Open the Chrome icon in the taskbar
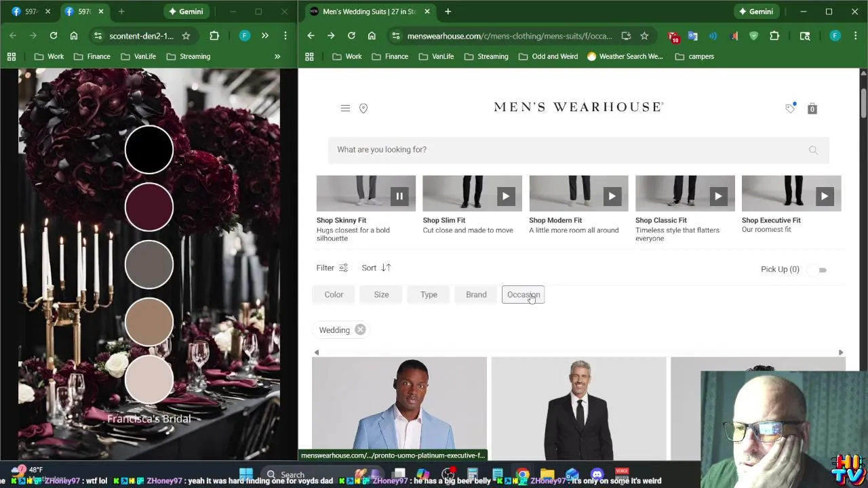Screen dimensions: 868x488 click(x=522, y=474)
